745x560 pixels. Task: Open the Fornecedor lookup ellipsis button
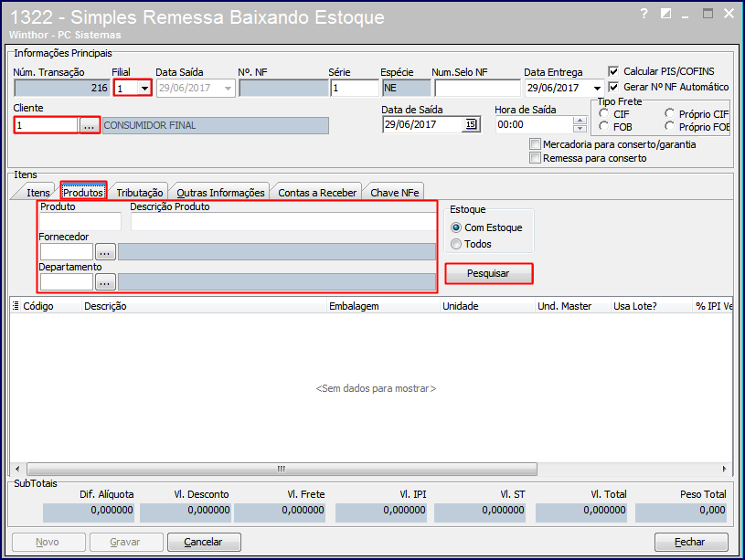click(105, 252)
